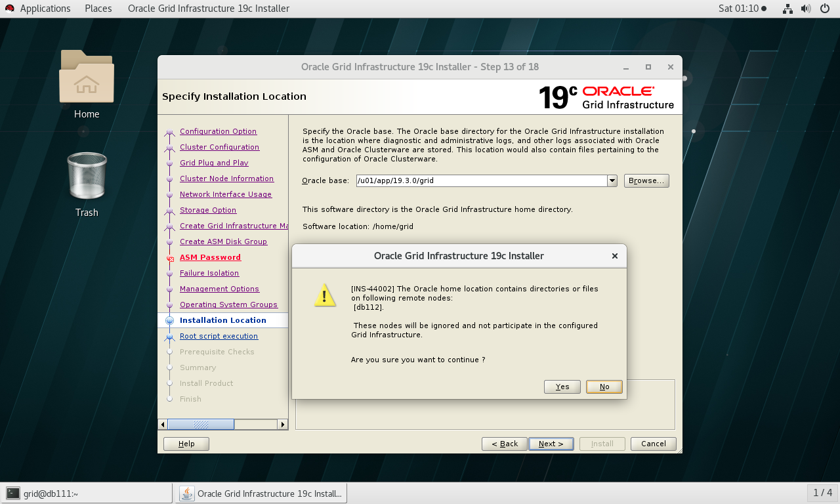840x504 pixels.
Task: Click Yes to continue installation
Action: point(562,387)
